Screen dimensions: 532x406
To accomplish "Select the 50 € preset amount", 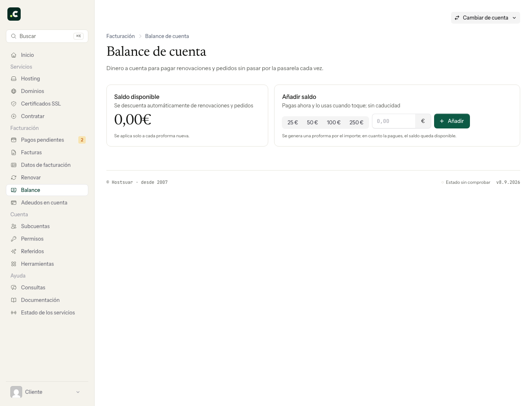I will point(312,123).
